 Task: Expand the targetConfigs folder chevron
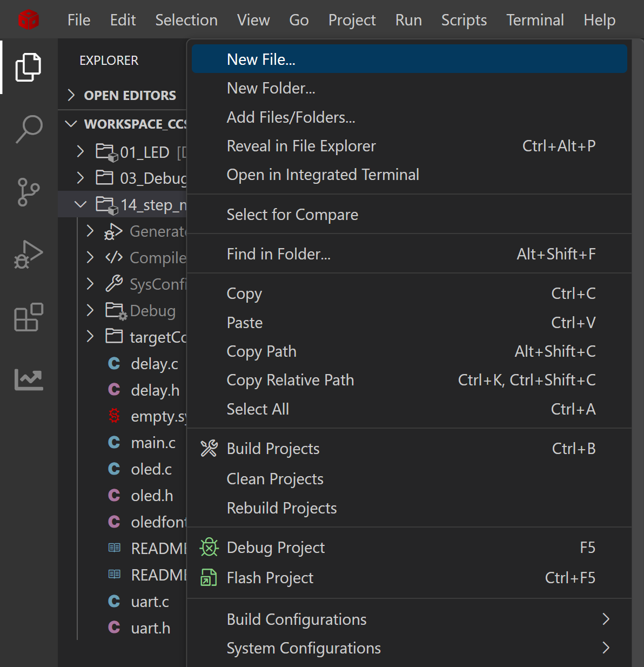(x=90, y=337)
